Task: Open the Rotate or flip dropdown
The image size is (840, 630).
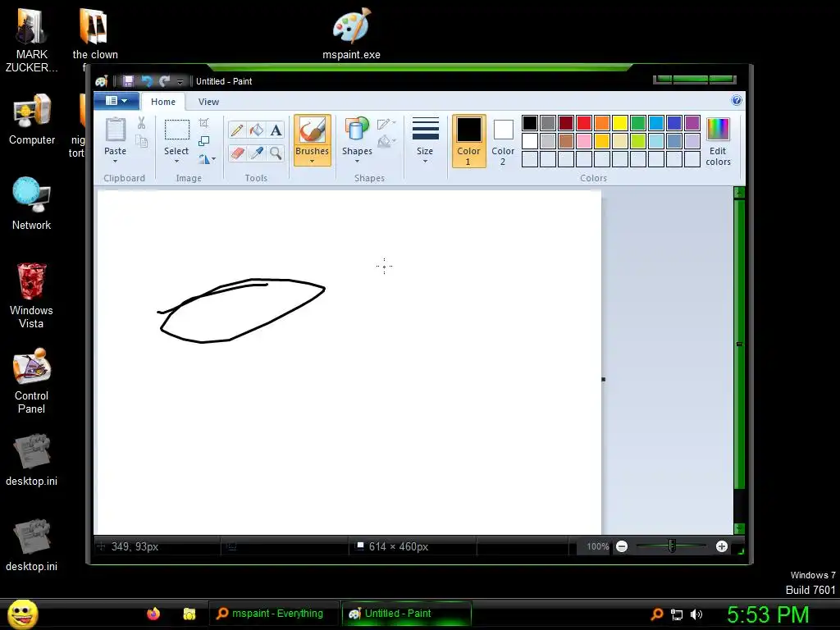Action: (x=208, y=158)
